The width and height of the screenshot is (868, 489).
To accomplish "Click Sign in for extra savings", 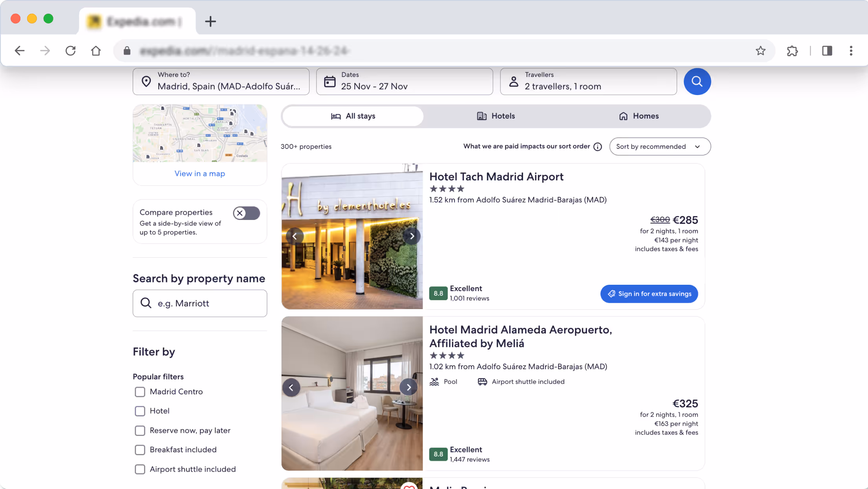I will [649, 293].
